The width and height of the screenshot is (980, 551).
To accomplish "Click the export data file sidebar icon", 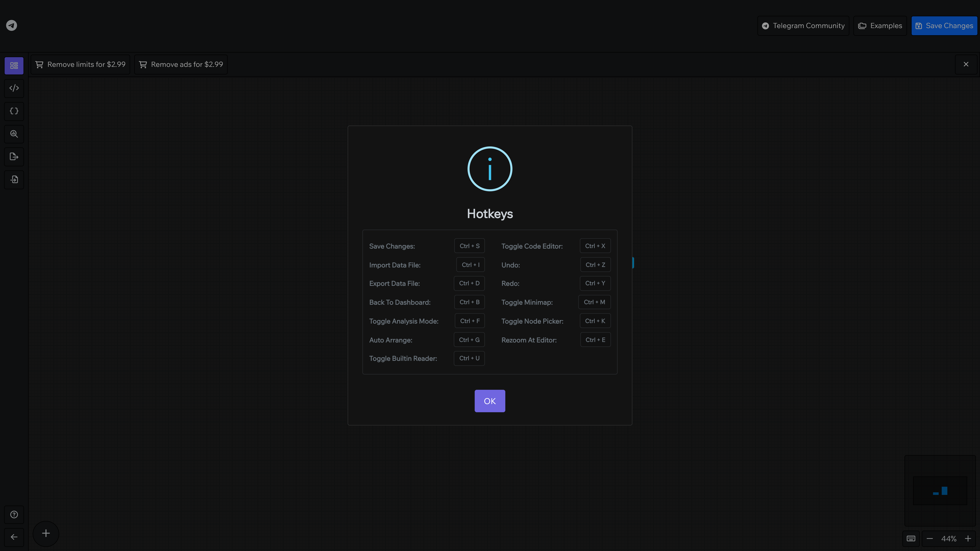I will pyautogui.click(x=14, y=157).
